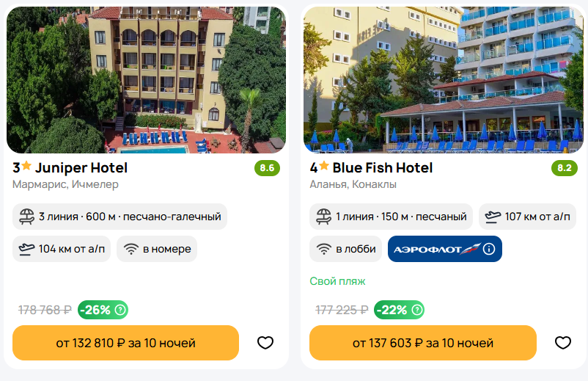The image size is (588, 381).
Task: Click the 8.2 rating badge
Action: pyautogui.click(x=565, y=168)
